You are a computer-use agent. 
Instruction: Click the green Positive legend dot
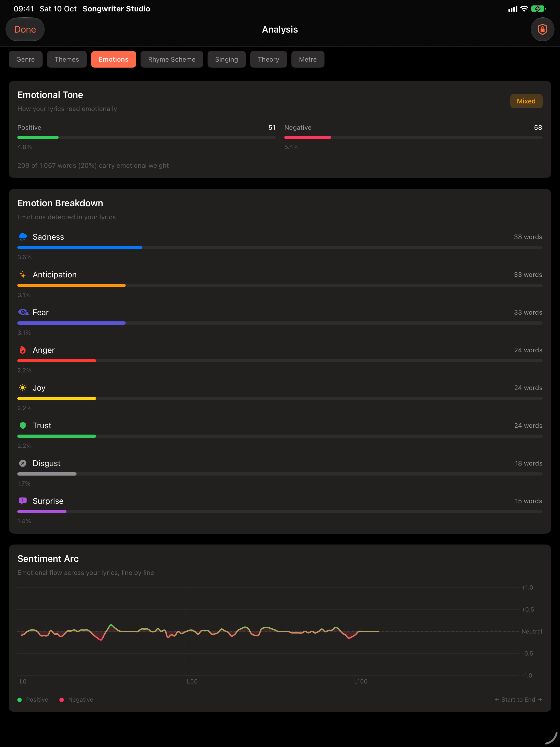tap(20, 700)
